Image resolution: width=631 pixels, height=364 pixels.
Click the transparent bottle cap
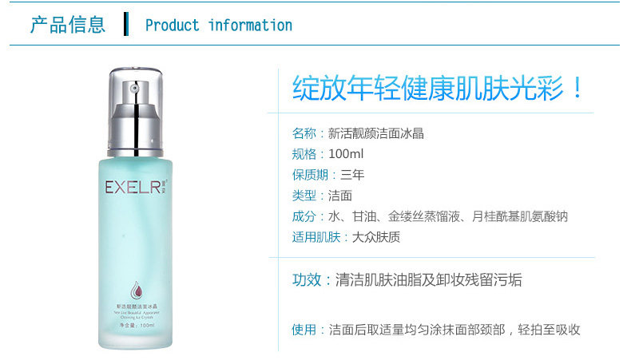click(136, 113)
